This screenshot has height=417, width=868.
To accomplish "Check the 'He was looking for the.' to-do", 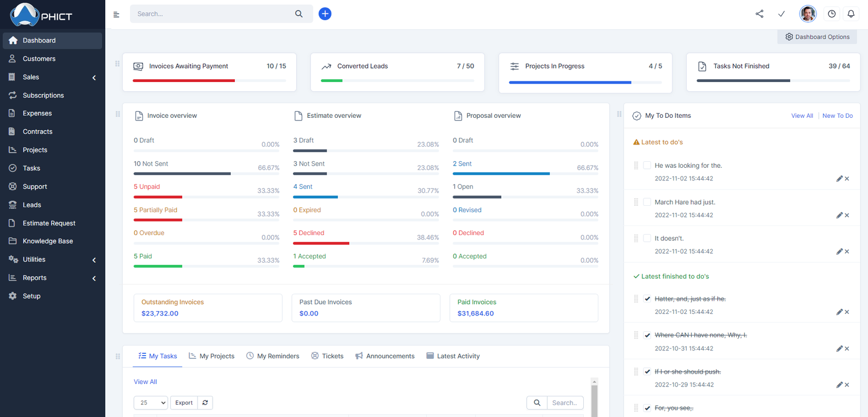I will (x=647, y=165).
